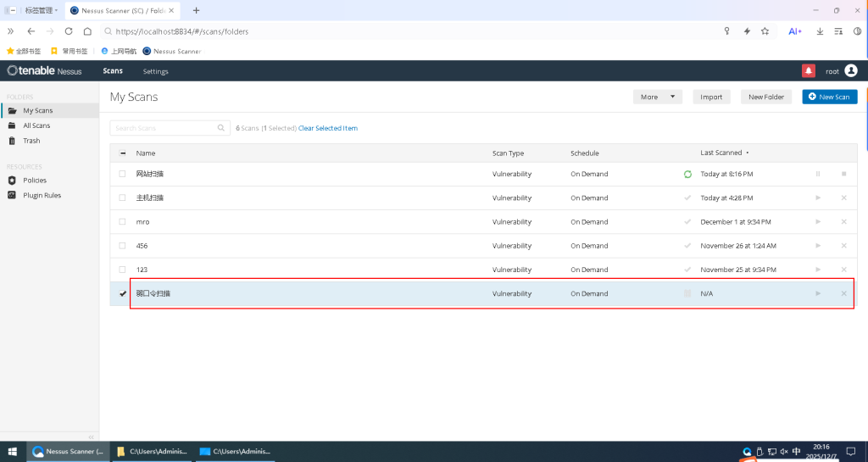Click the root user account icon
The image size is (868, 462).
(x=851, y=71)
